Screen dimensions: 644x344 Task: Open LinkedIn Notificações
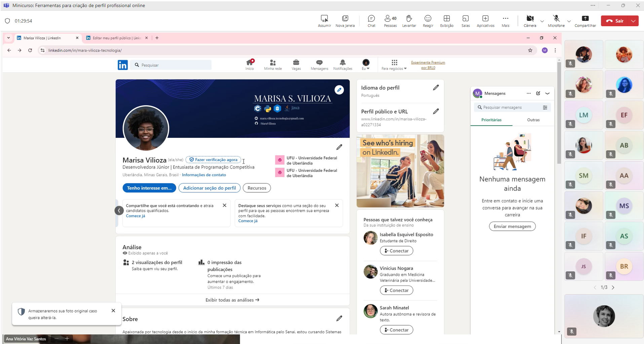343,65
